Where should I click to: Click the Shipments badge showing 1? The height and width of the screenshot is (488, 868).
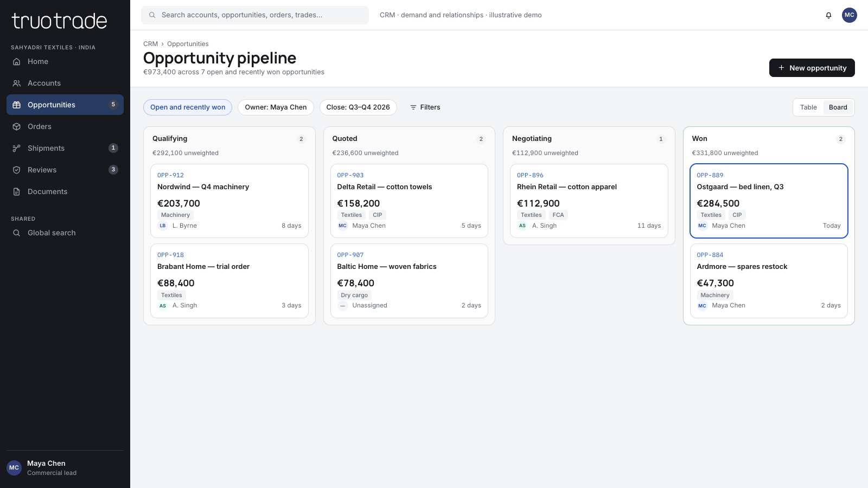(x=113, y=148)
